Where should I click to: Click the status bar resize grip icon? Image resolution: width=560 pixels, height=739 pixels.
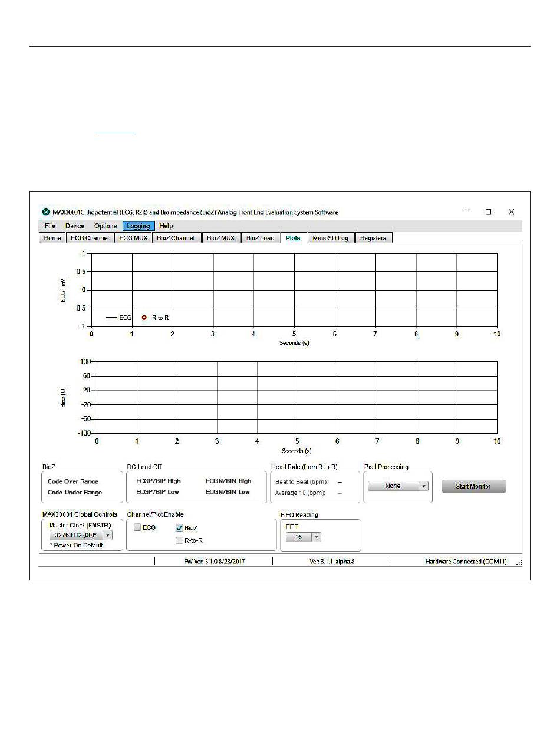pos(519,563)
